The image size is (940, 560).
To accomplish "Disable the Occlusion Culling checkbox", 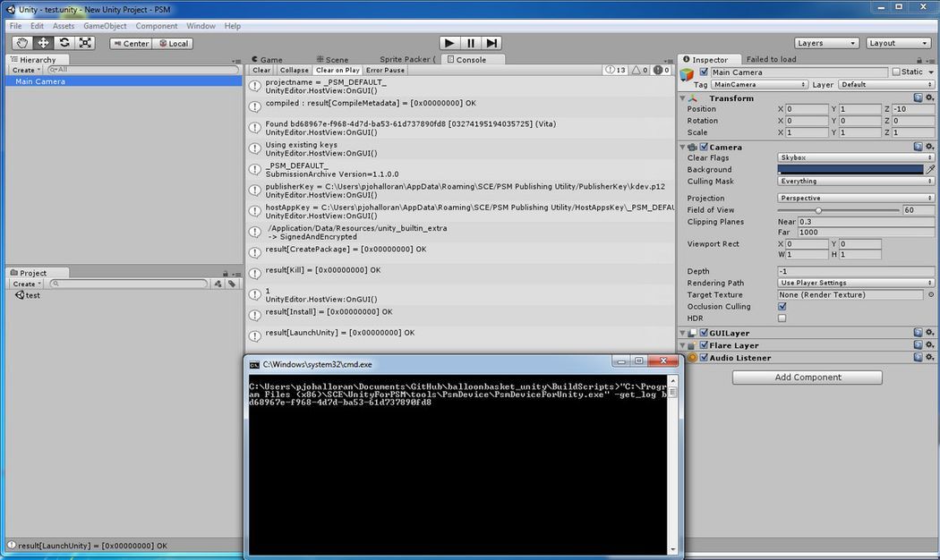I will click(782, 306).
